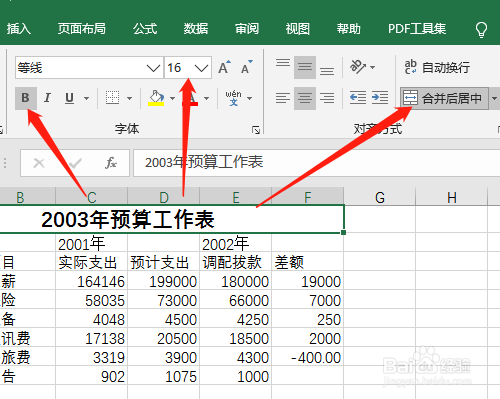Apply the yellow Fill Color bucket
The image size is (500, 399).
point(156,98)
